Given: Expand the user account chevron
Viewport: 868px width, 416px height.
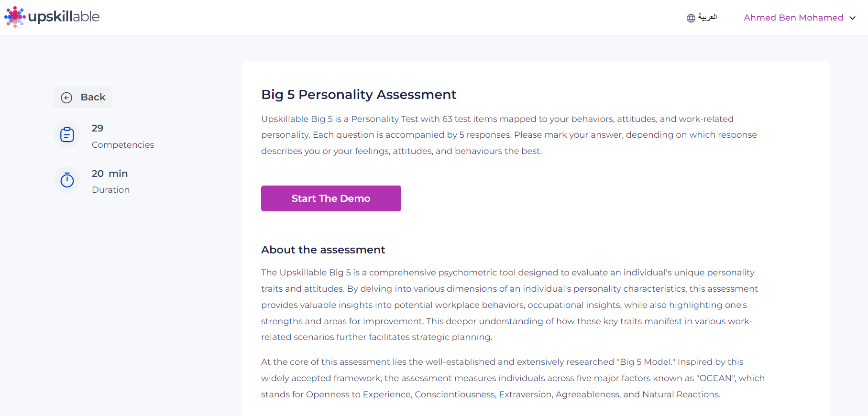Looking at the screenshot, I should (x=852, y=18).
